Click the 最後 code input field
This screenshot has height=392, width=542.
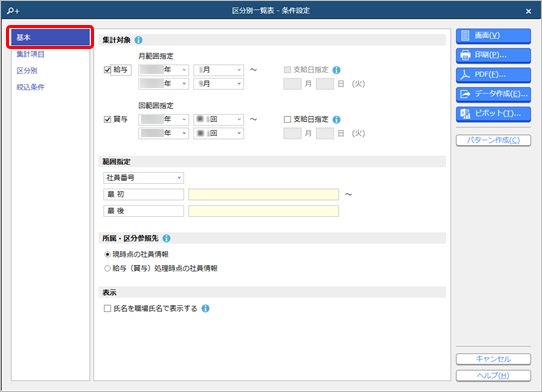pos(143,211)
